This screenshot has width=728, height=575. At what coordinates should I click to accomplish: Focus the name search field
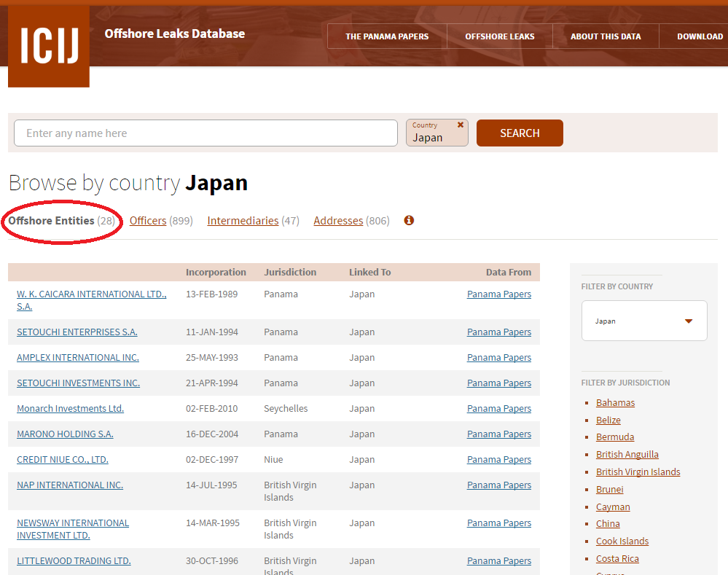(x=206, y=133)
